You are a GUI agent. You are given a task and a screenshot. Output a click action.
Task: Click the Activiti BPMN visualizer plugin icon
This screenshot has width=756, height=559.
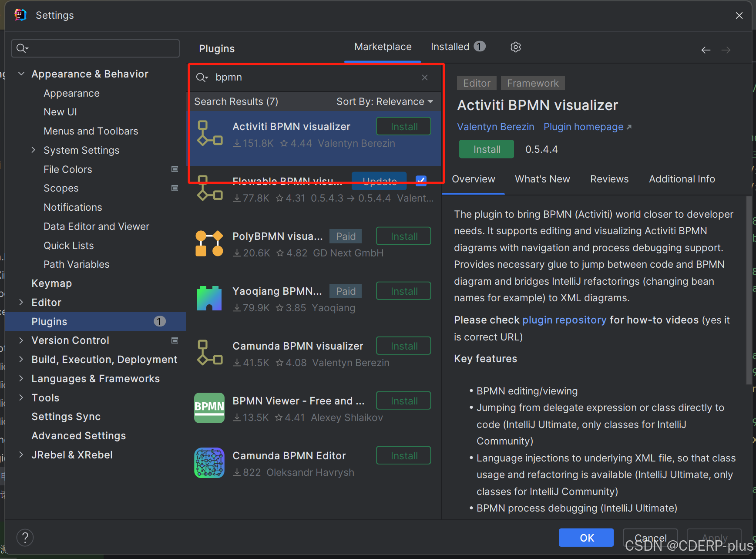click(x=209, y=134)
